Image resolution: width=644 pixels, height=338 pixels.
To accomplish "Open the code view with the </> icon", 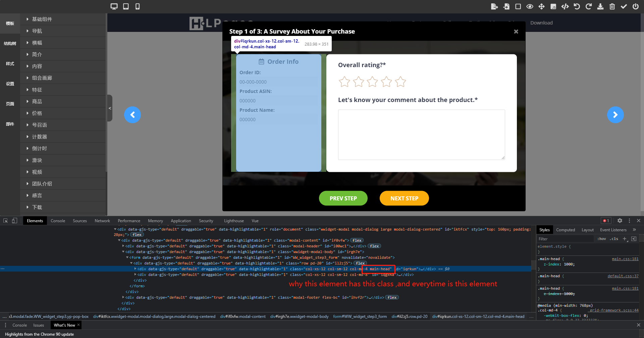I will point(565,6).
